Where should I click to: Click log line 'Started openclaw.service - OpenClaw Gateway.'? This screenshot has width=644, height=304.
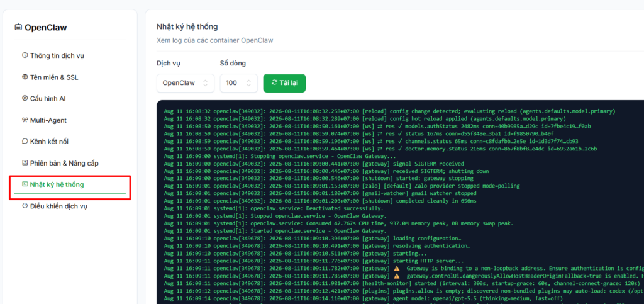click(275, 231)
